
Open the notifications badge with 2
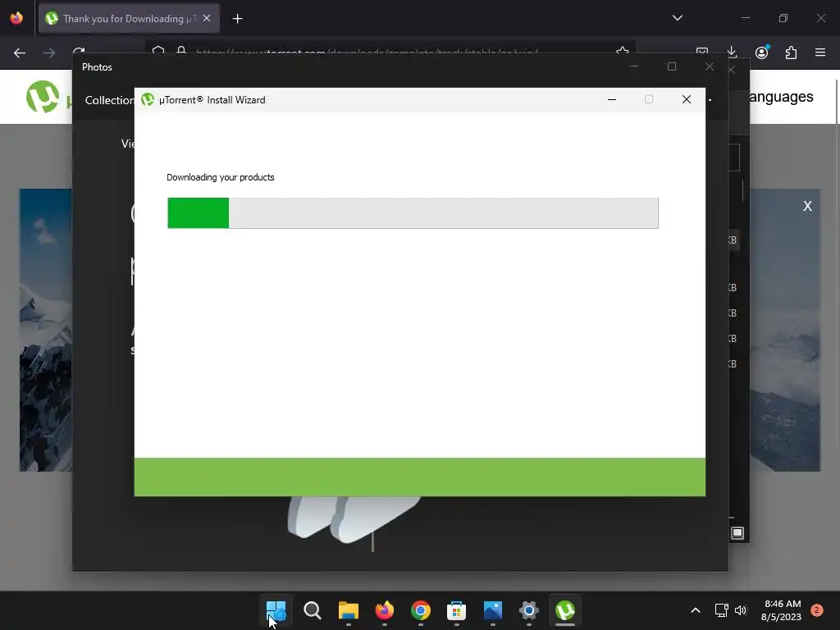click(x=817, y=609)
